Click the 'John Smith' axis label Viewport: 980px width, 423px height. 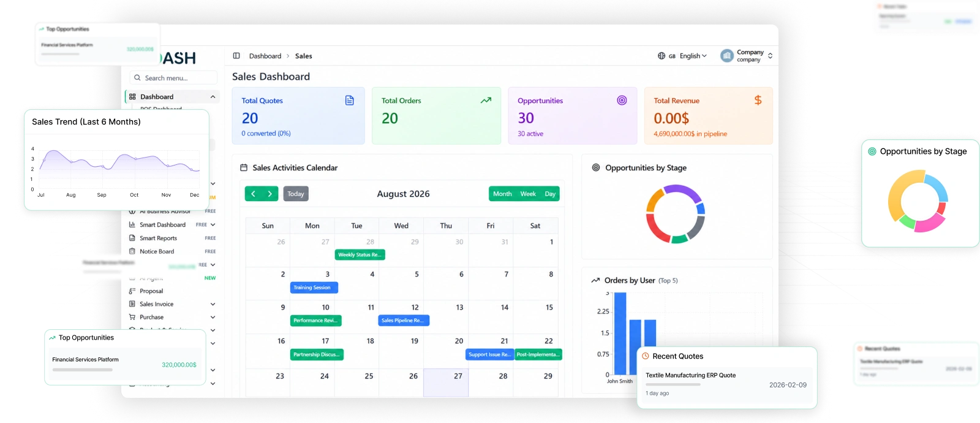pyautogui.click(x=620, y=381)
